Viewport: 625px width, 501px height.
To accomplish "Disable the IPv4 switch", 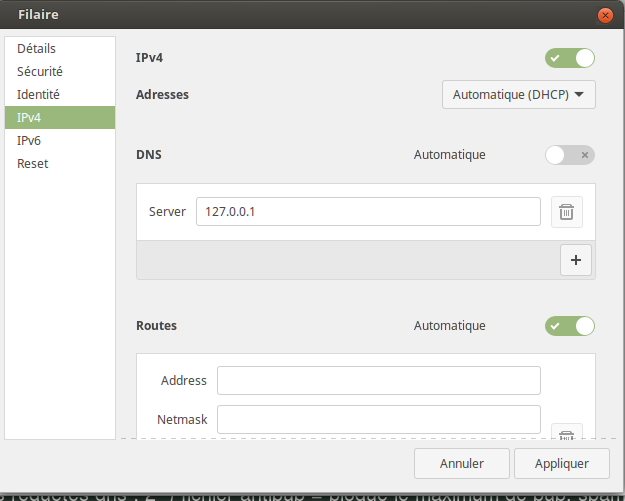I will click(x=570, y=58).
